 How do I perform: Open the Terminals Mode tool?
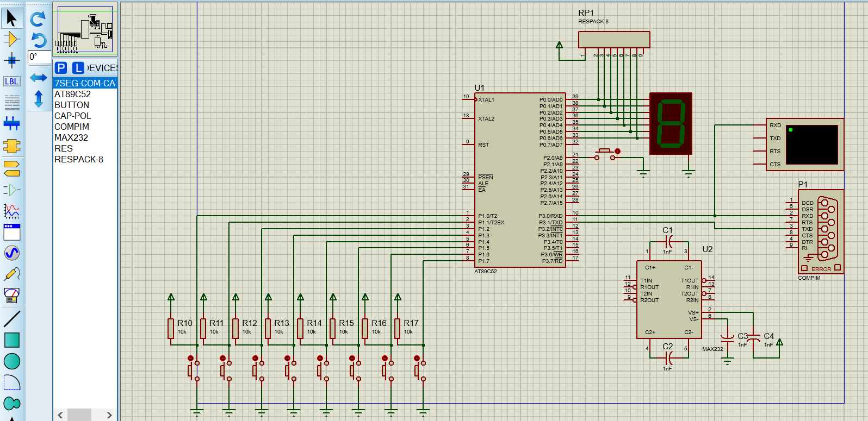11,168
